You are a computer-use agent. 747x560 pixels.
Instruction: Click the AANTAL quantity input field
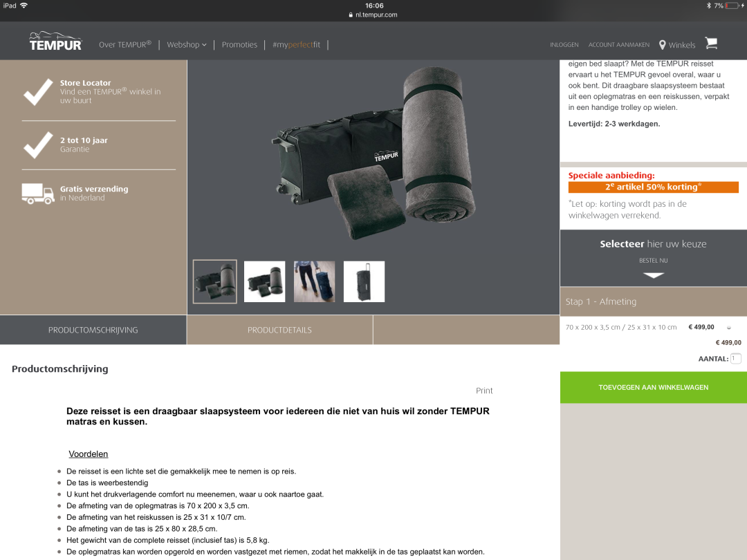[x=736, y=359]
